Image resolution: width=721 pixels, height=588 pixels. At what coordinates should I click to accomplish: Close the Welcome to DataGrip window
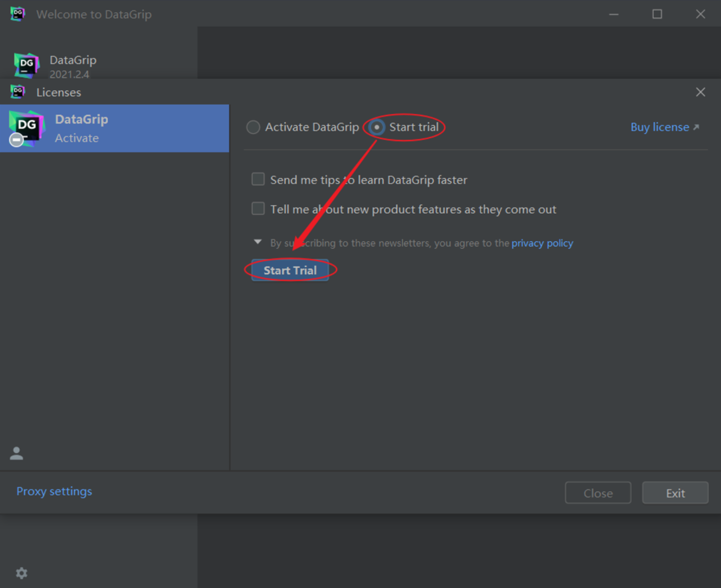point(700,14)
